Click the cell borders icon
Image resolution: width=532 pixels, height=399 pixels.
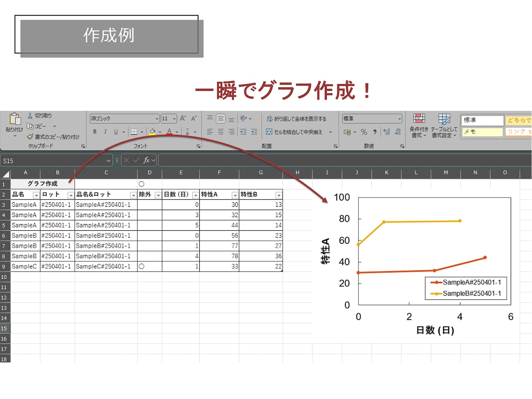pyautogui.click(x=134, y=132)
